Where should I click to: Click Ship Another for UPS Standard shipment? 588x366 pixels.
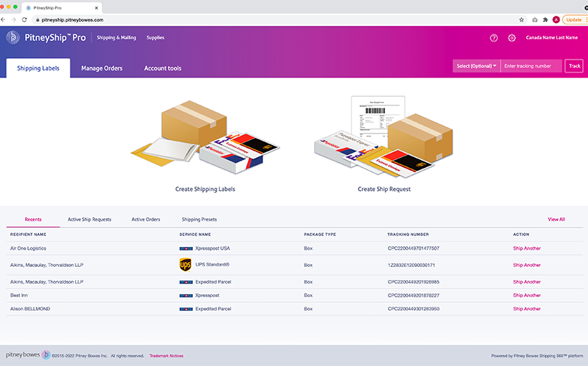(527, 265)
